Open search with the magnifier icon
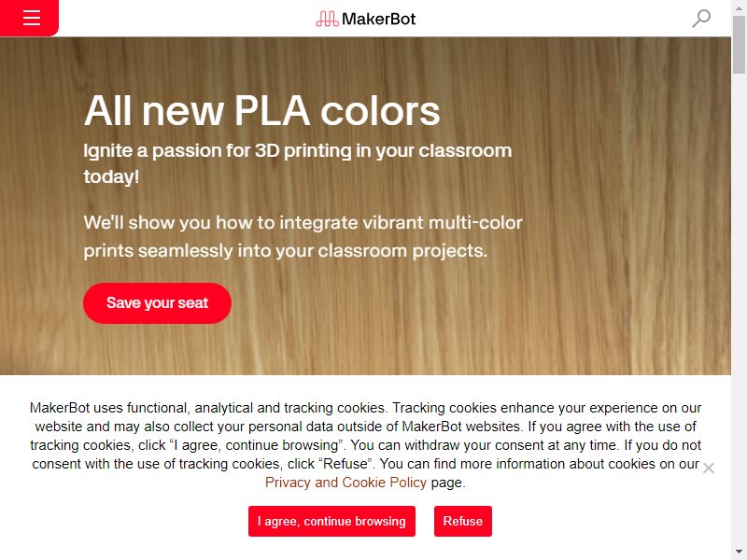The image size is (747, 560). point(701,19)
